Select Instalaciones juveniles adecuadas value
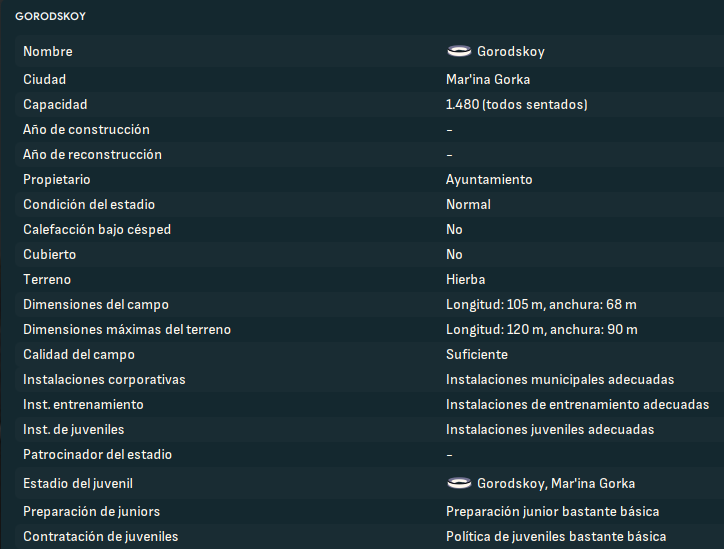 (x=550, y=429)
